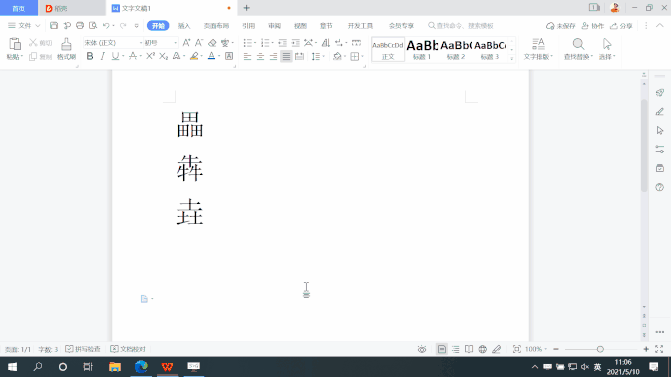Align text right
This screenshot has width=671, height=377.
pos(273,56)
